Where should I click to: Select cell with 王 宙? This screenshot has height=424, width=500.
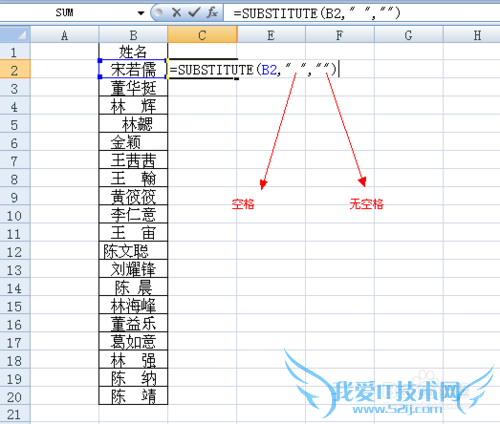pos(133,233)
